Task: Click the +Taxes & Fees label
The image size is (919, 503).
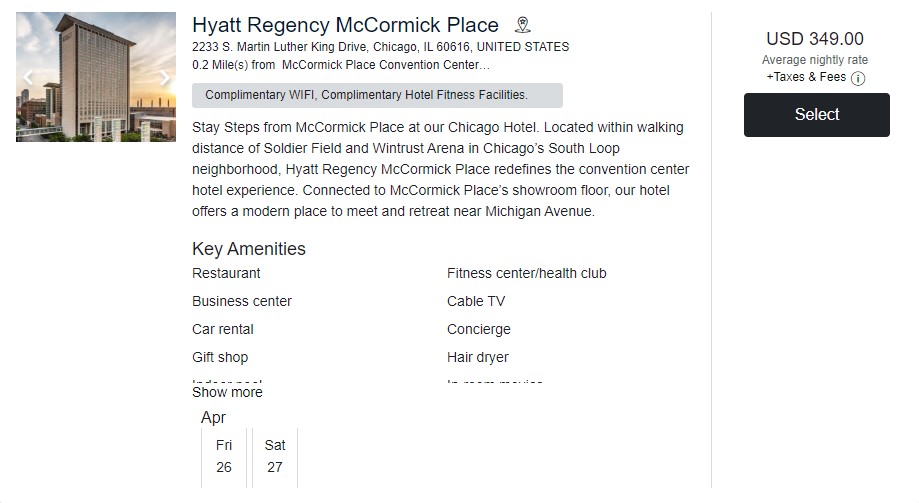Action: [806, 77]
